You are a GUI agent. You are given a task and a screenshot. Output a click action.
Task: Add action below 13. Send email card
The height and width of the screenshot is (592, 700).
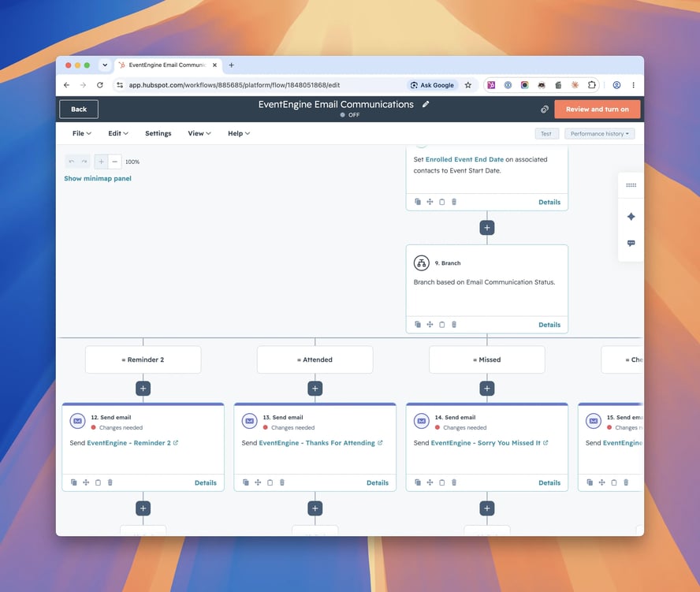tap(315, 508)
